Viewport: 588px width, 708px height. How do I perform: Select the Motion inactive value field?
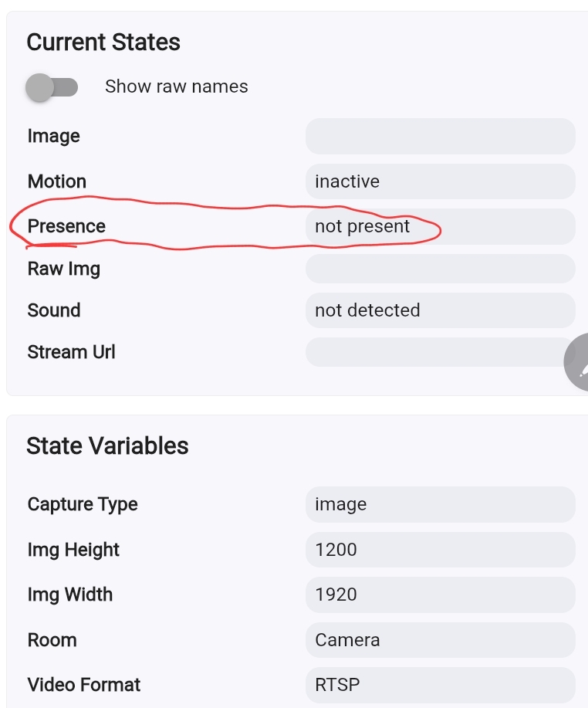(440, 181)
